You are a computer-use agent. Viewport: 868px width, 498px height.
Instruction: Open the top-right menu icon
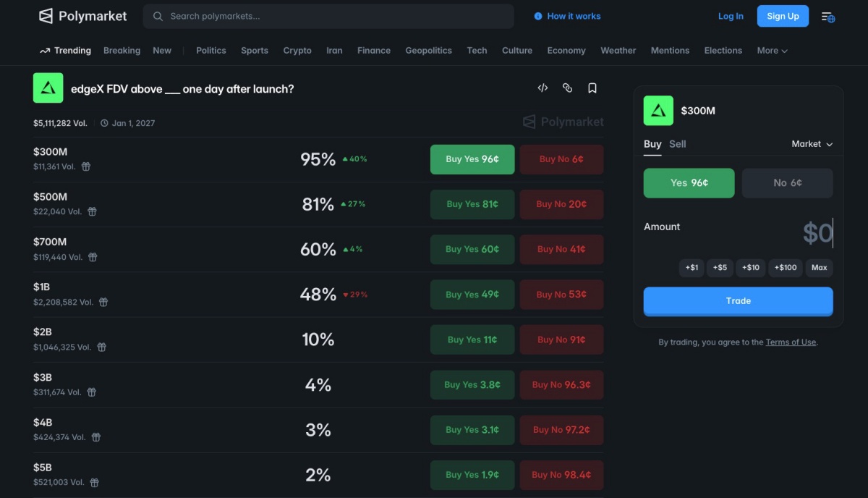pos(827,17)
